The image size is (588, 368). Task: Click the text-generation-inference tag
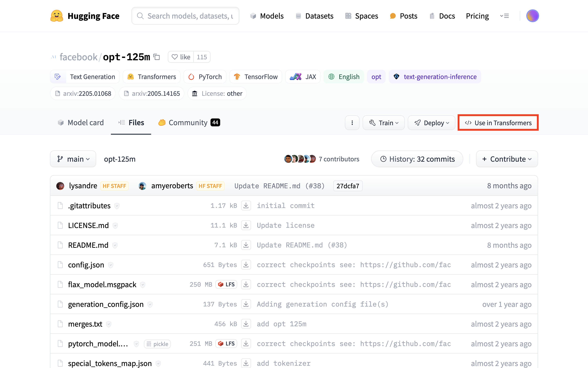[435, 77]
